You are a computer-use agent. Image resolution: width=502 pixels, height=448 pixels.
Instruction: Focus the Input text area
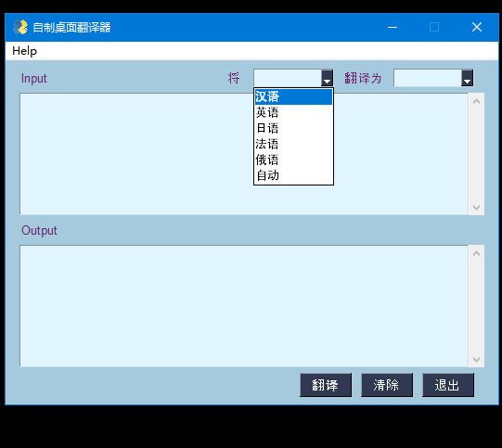tap(244, 154)
